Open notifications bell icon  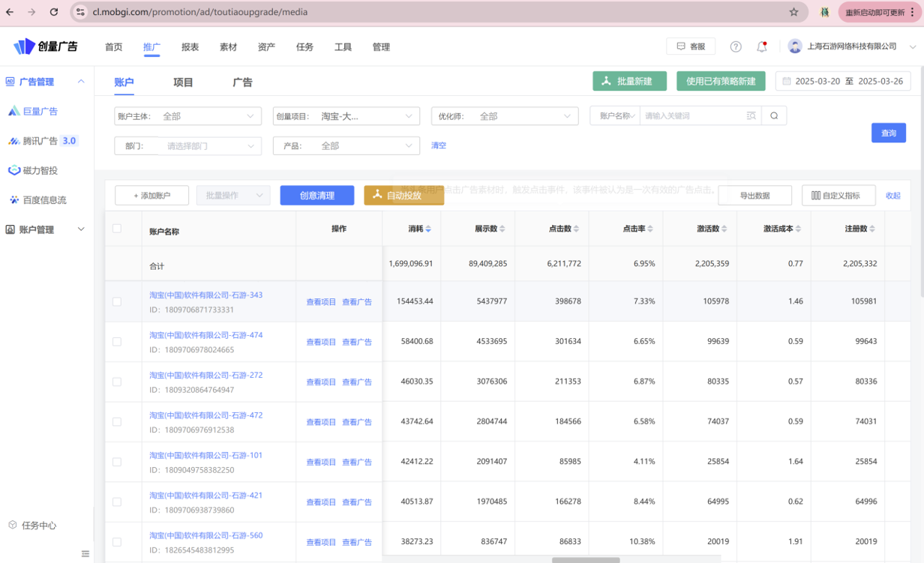(x=762, y=46)
